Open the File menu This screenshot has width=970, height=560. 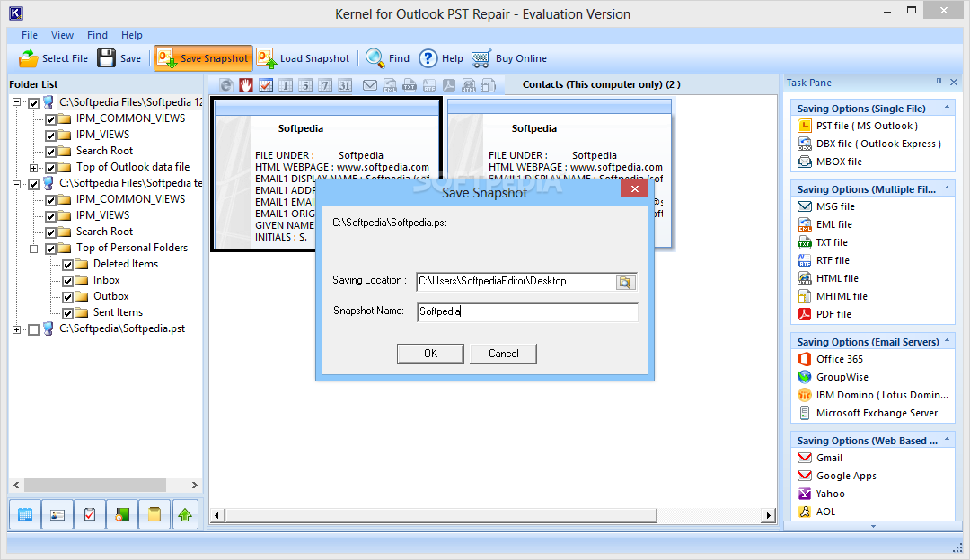(x=30, y=35)
